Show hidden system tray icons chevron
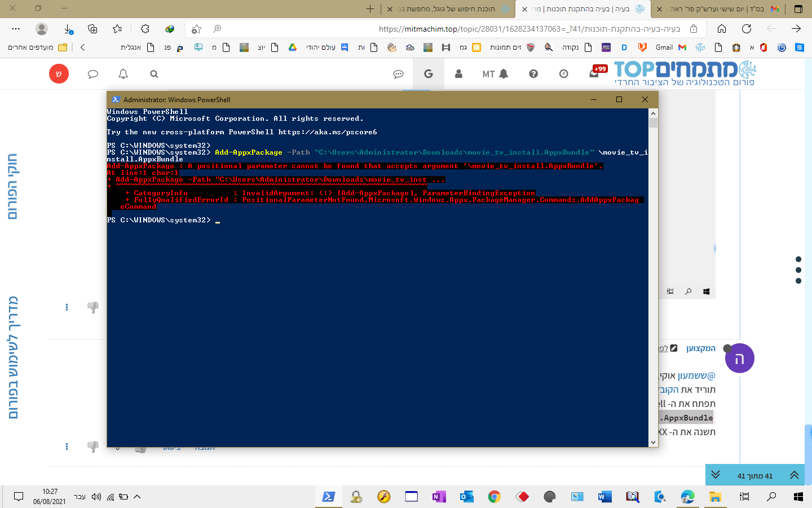The height and width of the screenshot is (508, 812). click(137, 497)
